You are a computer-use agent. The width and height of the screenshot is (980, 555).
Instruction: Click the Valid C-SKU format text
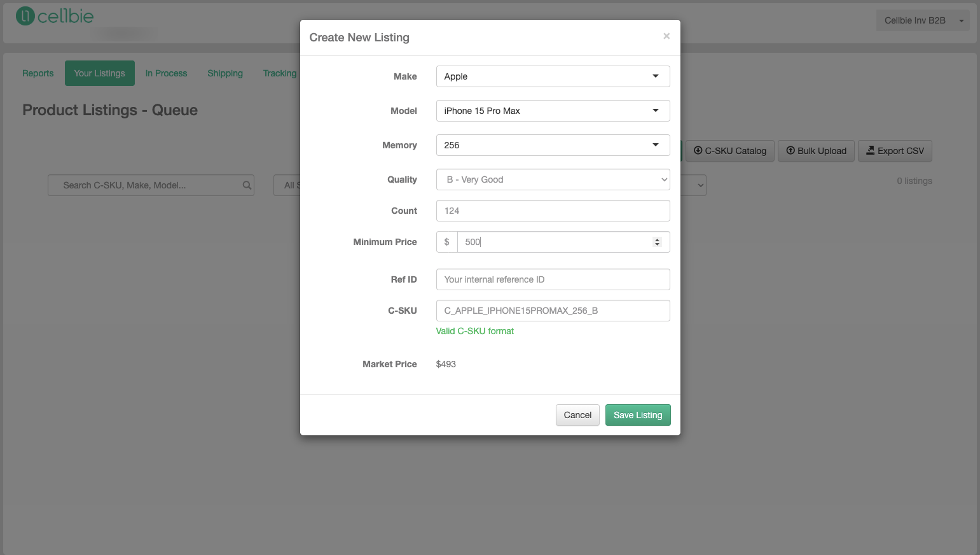475,331
